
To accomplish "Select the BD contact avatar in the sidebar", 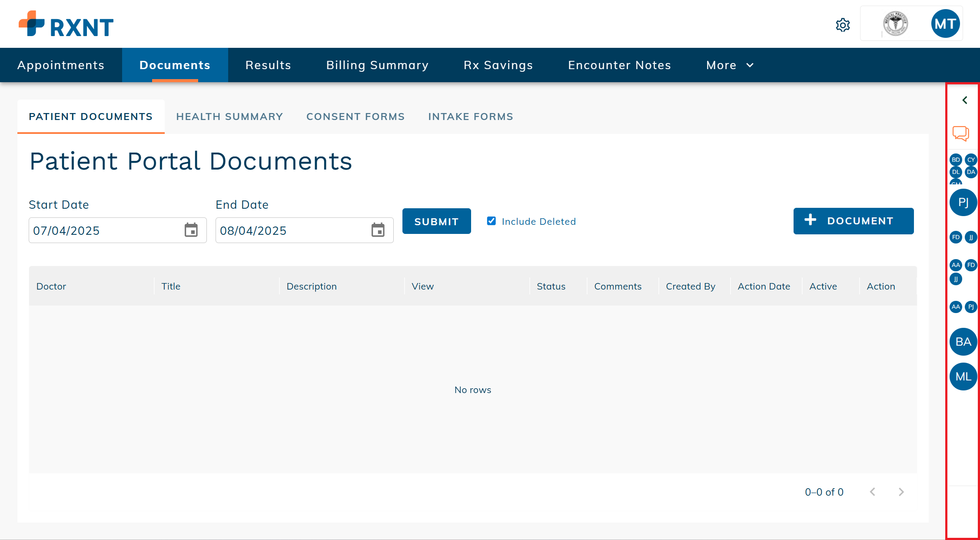I will pyautogui.click(x=955, y=160).
